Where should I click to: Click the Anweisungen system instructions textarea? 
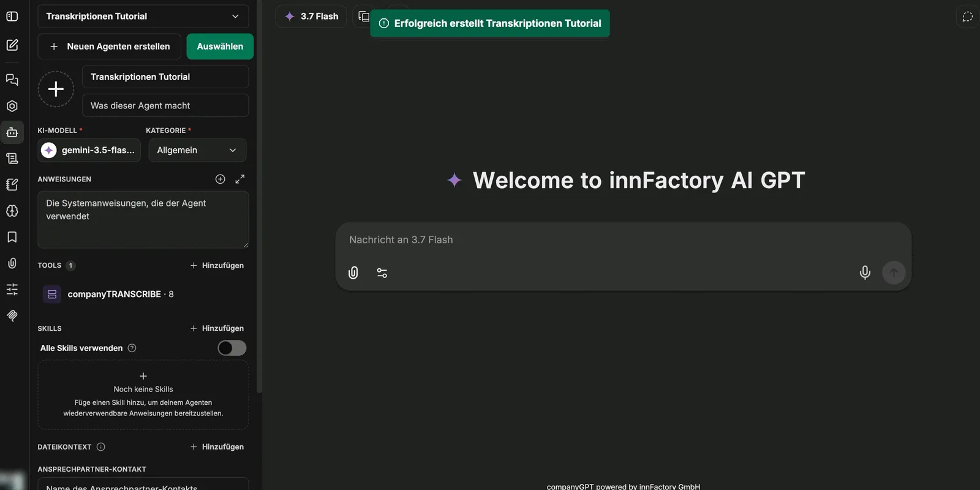[x=143, y=220]
